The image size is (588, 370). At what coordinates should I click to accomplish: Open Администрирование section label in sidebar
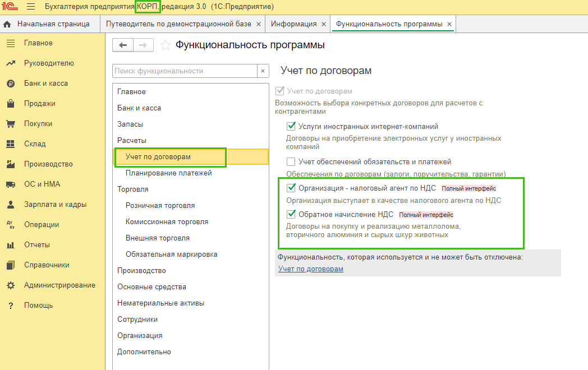tap(59, 285)
